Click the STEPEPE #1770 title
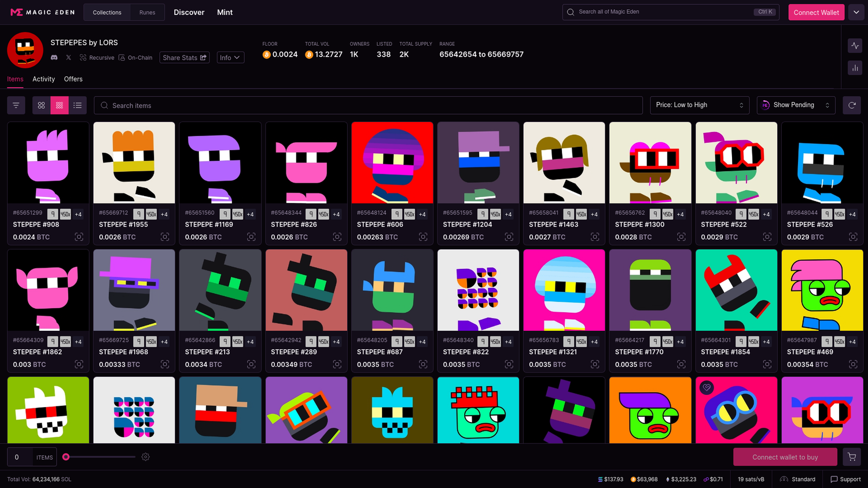 639,352
